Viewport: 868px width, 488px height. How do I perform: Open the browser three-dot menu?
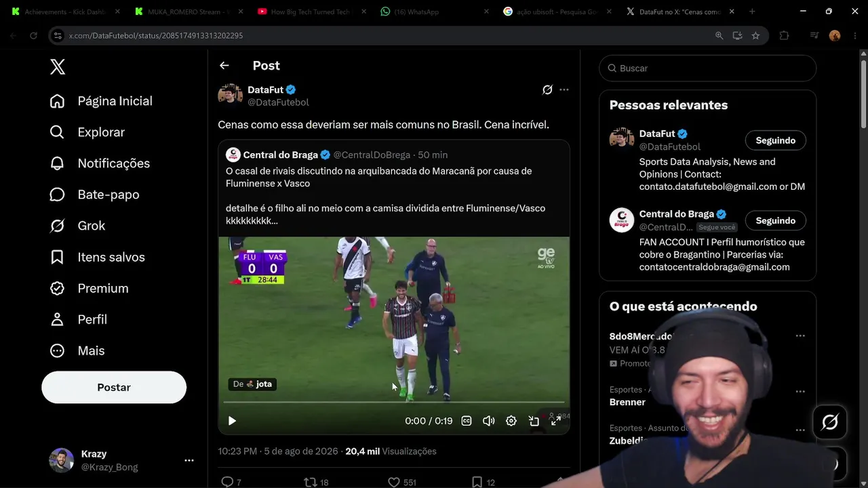tap(854, 35)
